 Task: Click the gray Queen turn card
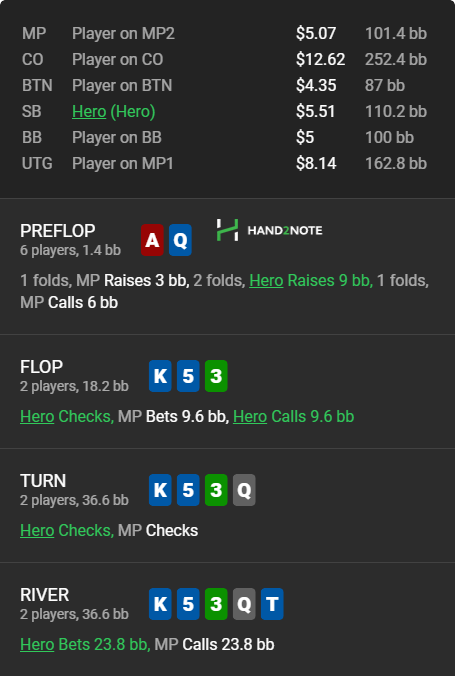pos(244,490)
